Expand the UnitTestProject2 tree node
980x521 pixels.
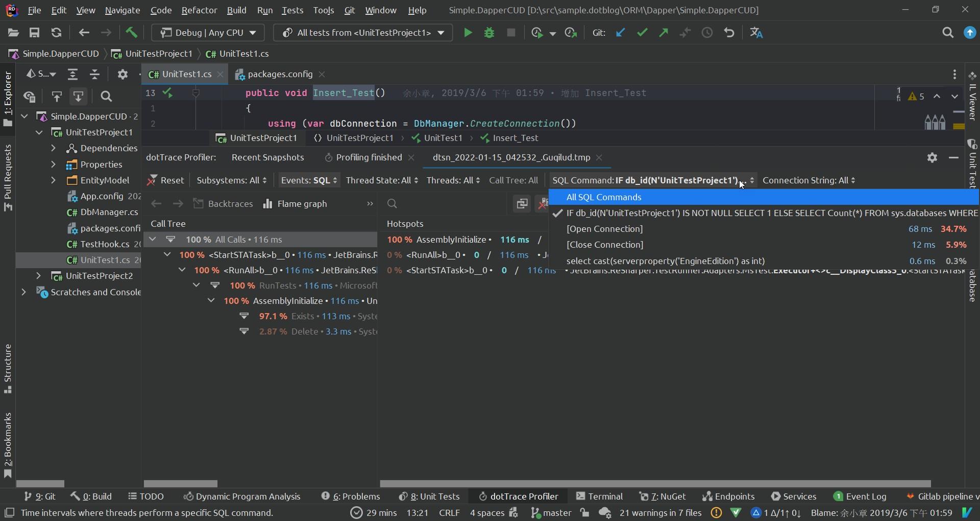[x=38, y=276]
